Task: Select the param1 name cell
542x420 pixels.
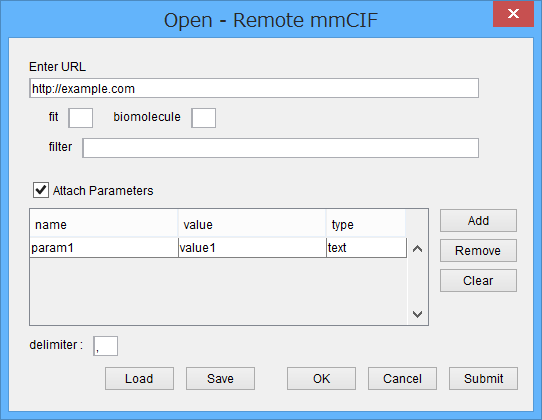Action: pyautogui.click(x=104, y=248)
